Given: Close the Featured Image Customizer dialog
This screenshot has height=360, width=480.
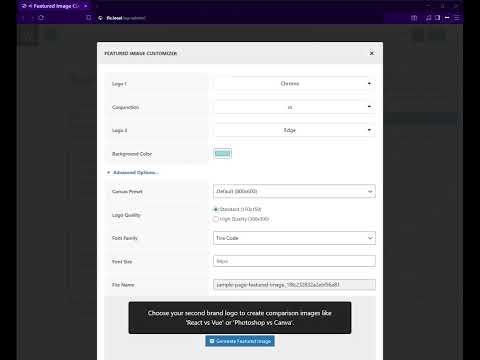Looking at the screenshot, I should 372,53.
